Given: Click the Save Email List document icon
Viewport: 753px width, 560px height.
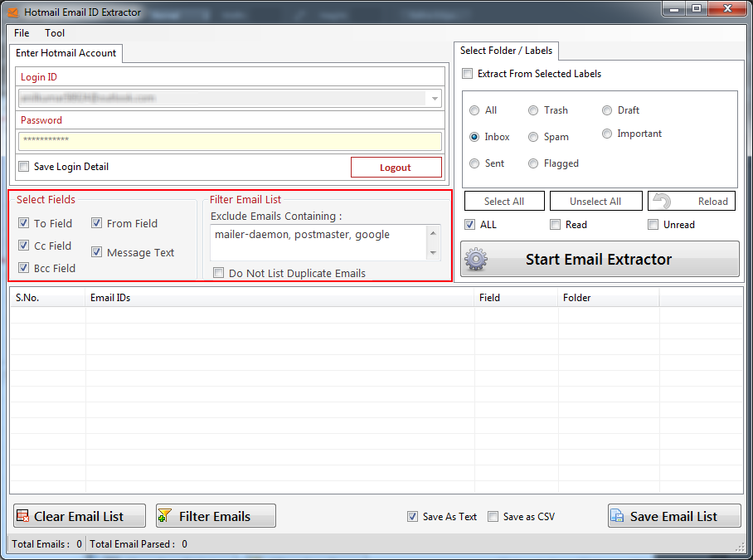Looking at the screenshot, I should pyautogui.click(x=617, y=516).
